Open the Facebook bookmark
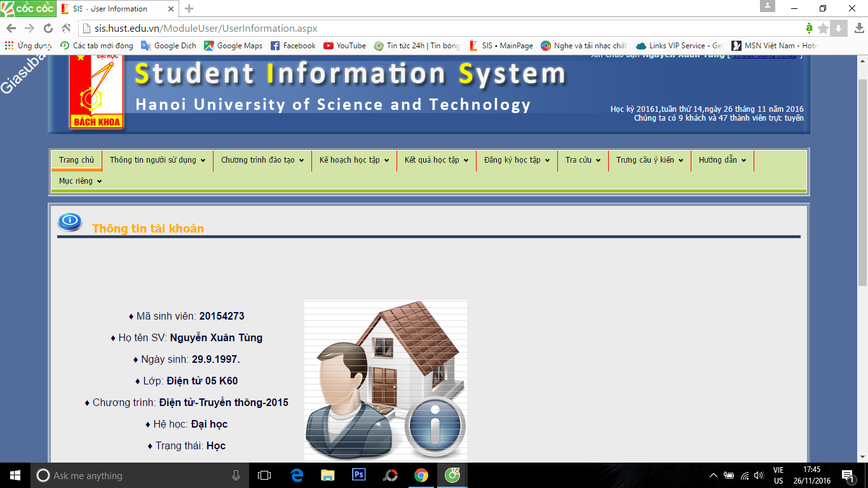 [293, 46]
